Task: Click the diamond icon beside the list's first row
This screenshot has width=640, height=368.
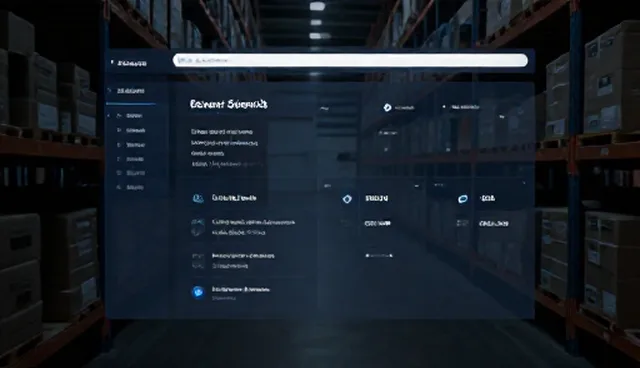Action: (x=347, y=199)
